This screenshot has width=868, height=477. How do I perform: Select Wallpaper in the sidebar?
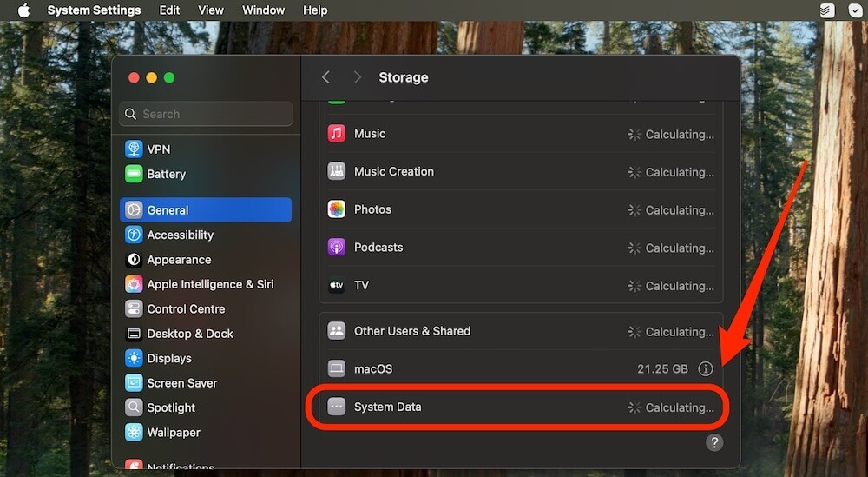coord(174,432)
